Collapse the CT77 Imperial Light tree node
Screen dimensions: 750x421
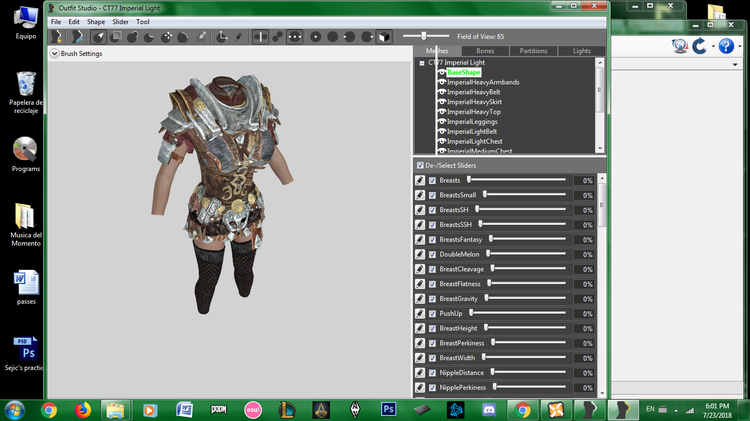(x=422, y=63)
